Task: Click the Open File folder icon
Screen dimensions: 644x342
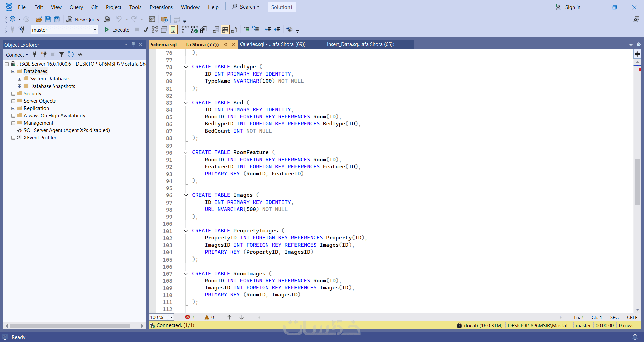Action: (x=39, y=19)
